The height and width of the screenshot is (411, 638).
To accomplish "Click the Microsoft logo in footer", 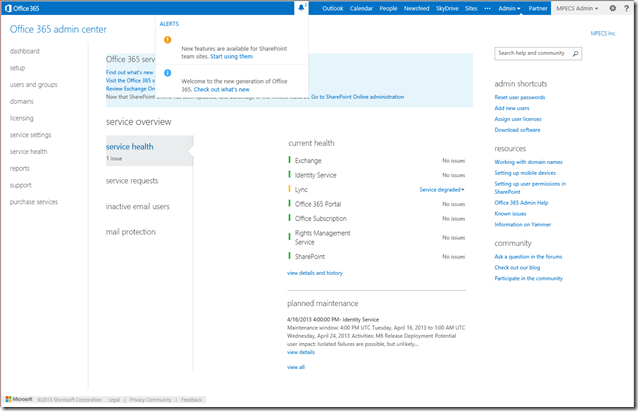I will [19, 399].
